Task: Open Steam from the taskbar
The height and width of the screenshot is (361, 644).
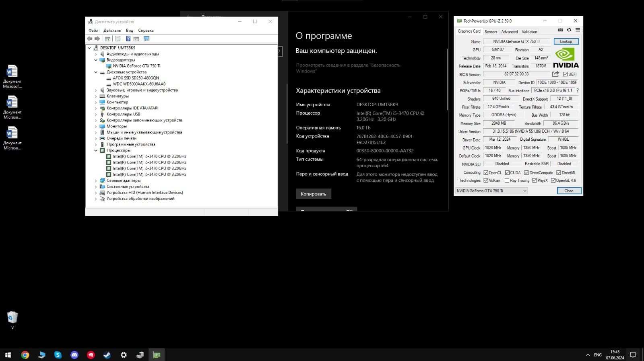Action: (107, 355)
